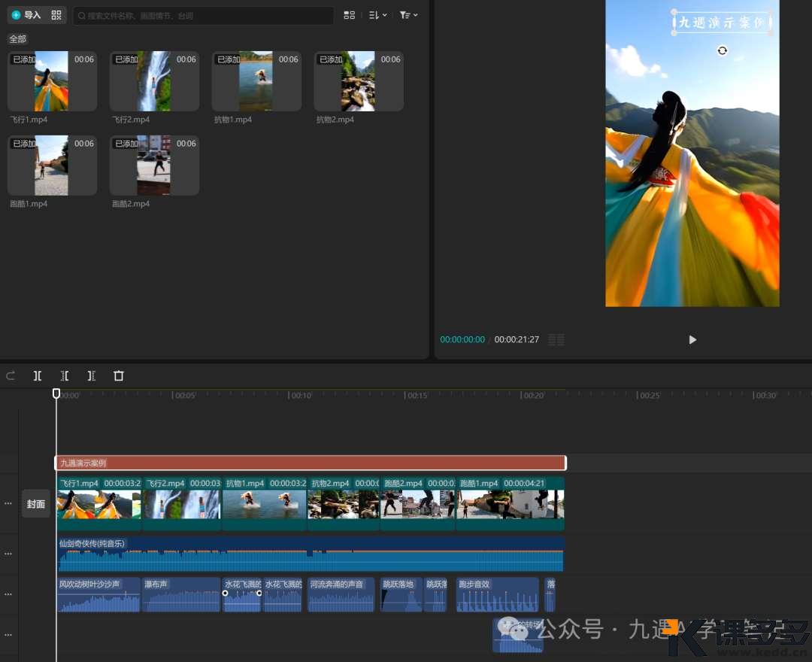Click the 00:20 mark on the ruler
812x662 pixels.
(x=532, y=395)
